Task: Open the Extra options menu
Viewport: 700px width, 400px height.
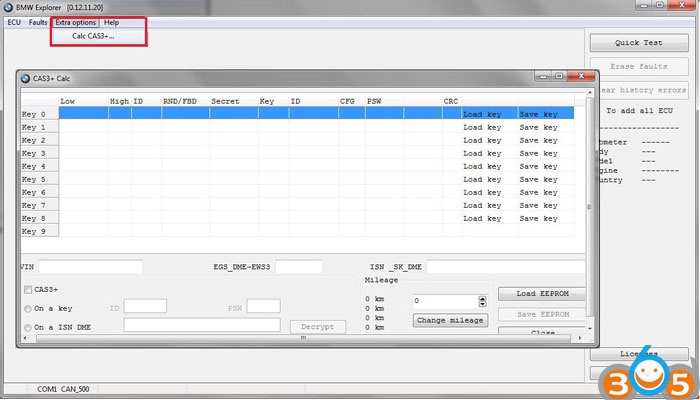Action: coord(75,22)
